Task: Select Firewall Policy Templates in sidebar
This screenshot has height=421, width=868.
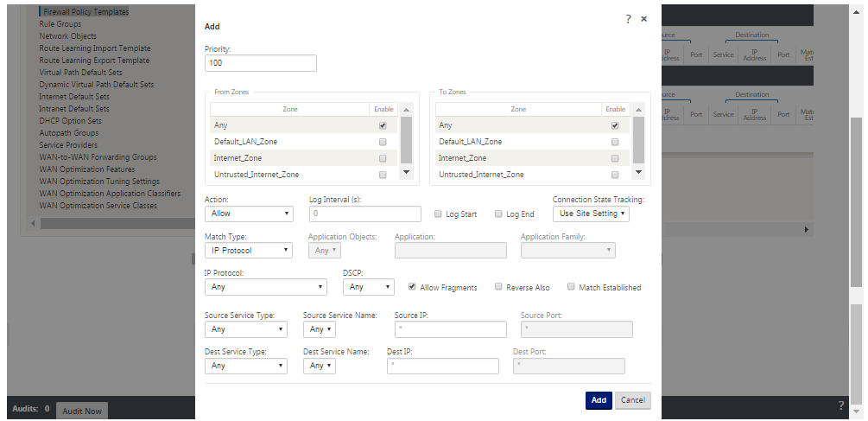Action: [86, 11]
